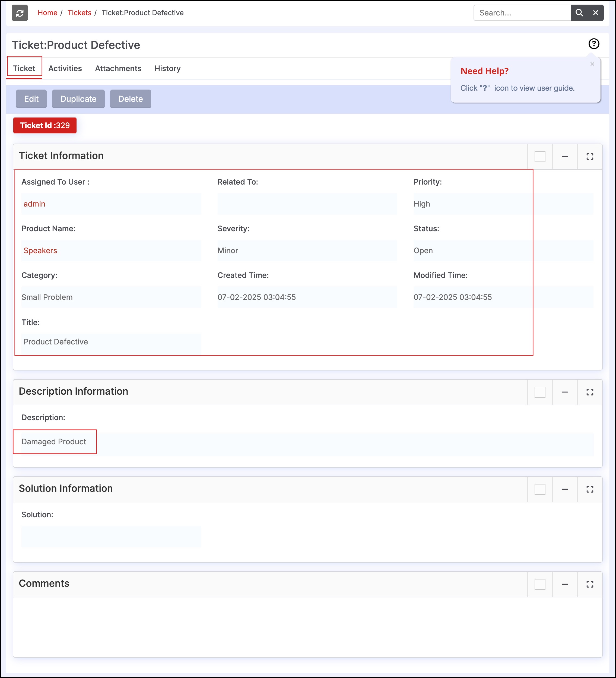Collapse the Ticket Information panel

pos(565,157)
